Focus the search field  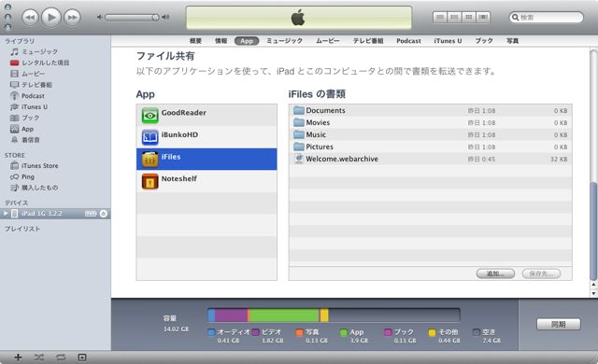click(x=546, y=17)
